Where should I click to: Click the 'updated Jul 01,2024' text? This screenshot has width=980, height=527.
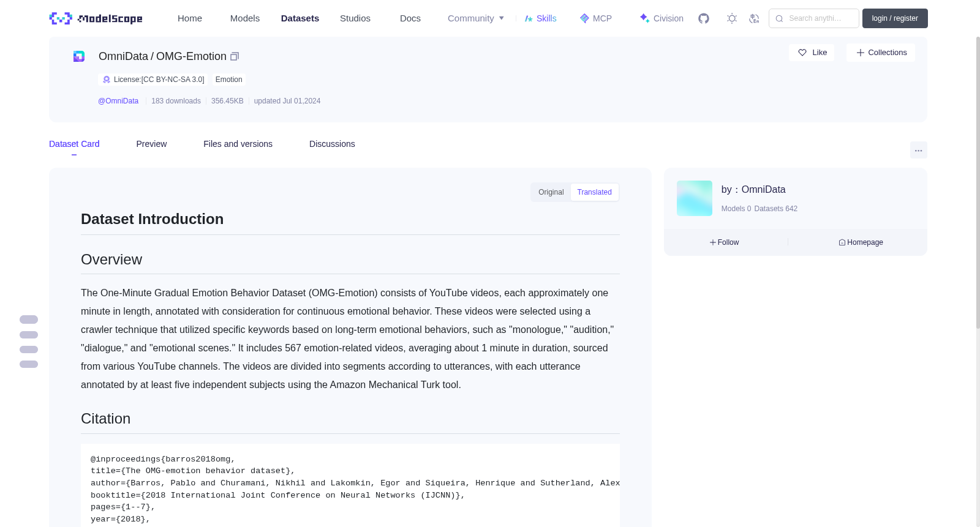pos(287,101)
